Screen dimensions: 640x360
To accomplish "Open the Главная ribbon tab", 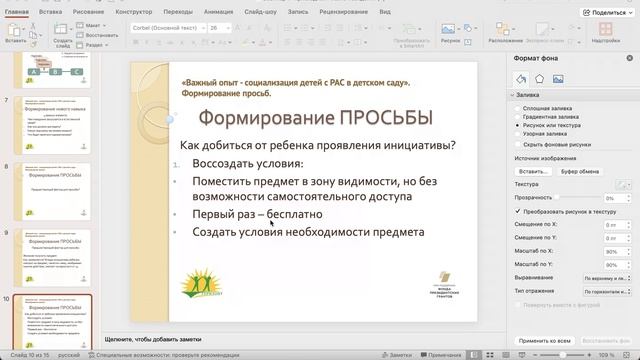I will [17, 12].
